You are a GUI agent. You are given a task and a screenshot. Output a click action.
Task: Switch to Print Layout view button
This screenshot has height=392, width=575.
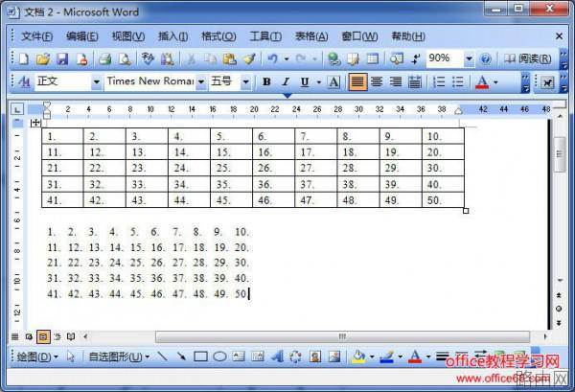[43, 336]
